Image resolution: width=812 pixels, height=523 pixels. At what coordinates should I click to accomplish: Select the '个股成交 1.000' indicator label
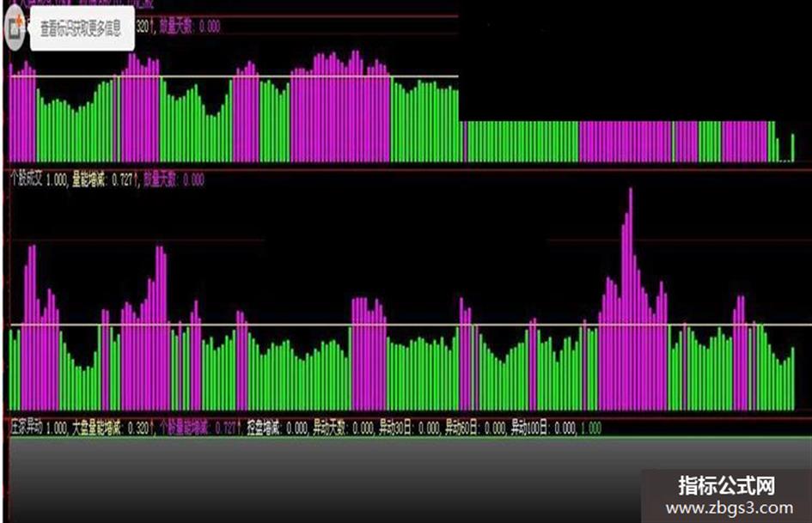point(39,180)
